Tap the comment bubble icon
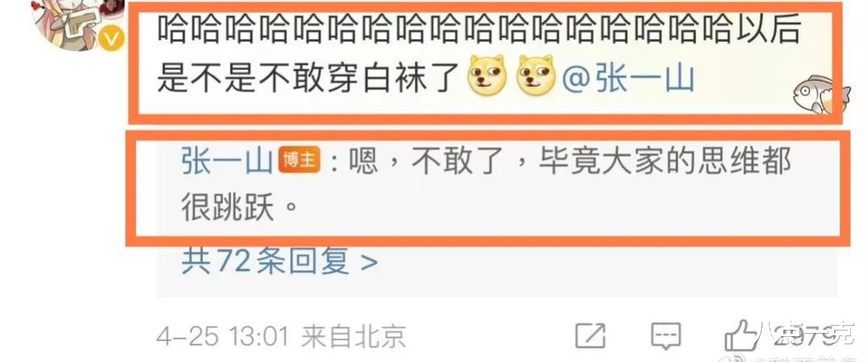The image size is (868, 362). pos(665,335)
